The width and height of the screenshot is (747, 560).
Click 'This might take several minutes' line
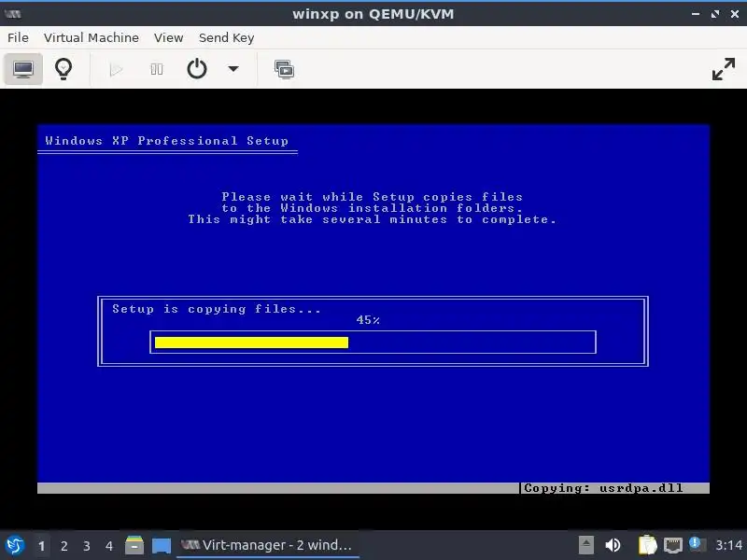(372, 219)
